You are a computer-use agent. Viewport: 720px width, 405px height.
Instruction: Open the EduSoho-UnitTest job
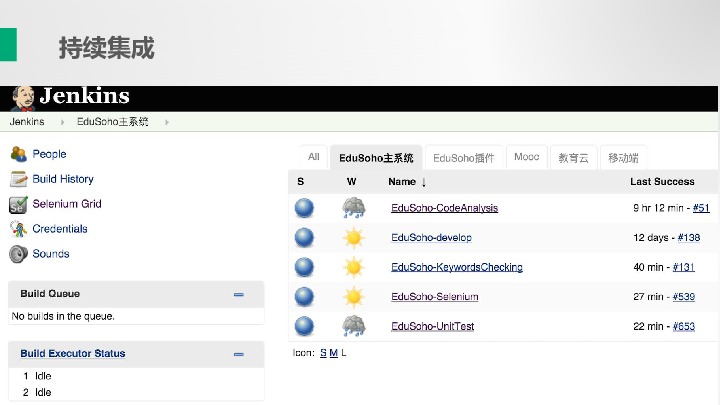pos(433,326)
